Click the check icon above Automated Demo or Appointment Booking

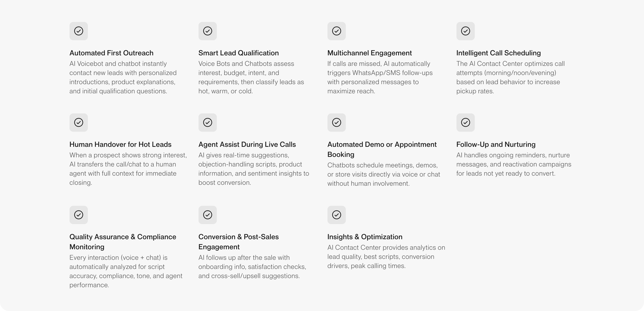tap(336, 123)
